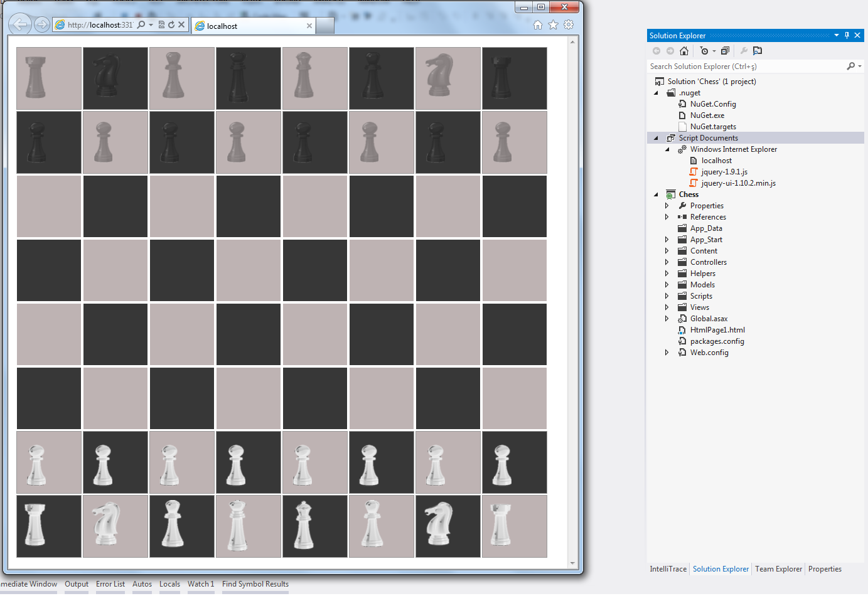Image resolution: width=868 pixels, height=596 pixels.
Task: Add the page to favorites via star icon
Action: click(x=552, y=23)
